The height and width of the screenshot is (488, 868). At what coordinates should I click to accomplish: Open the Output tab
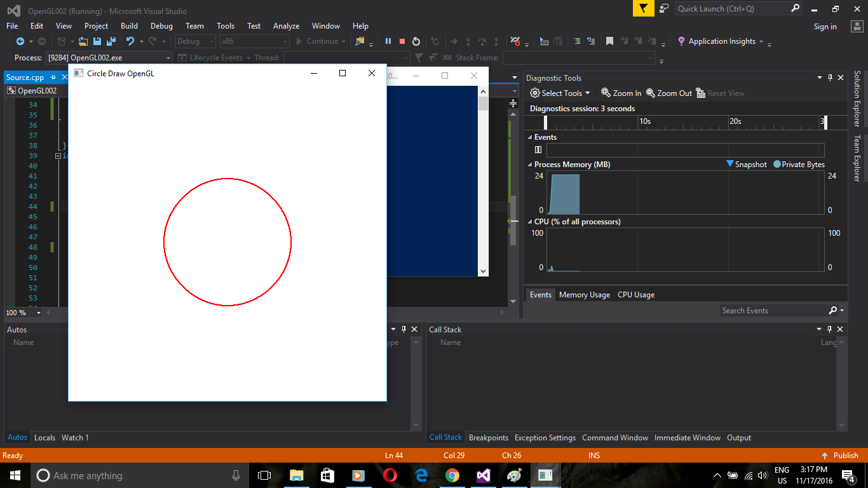coord(739,438)
